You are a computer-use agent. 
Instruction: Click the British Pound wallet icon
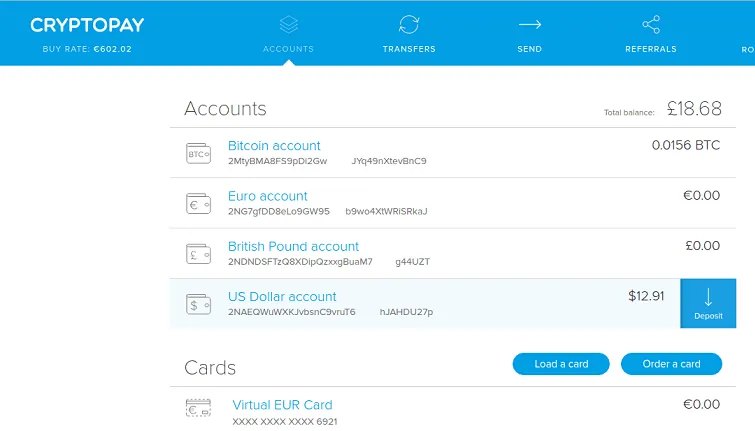tap(198, 254)
